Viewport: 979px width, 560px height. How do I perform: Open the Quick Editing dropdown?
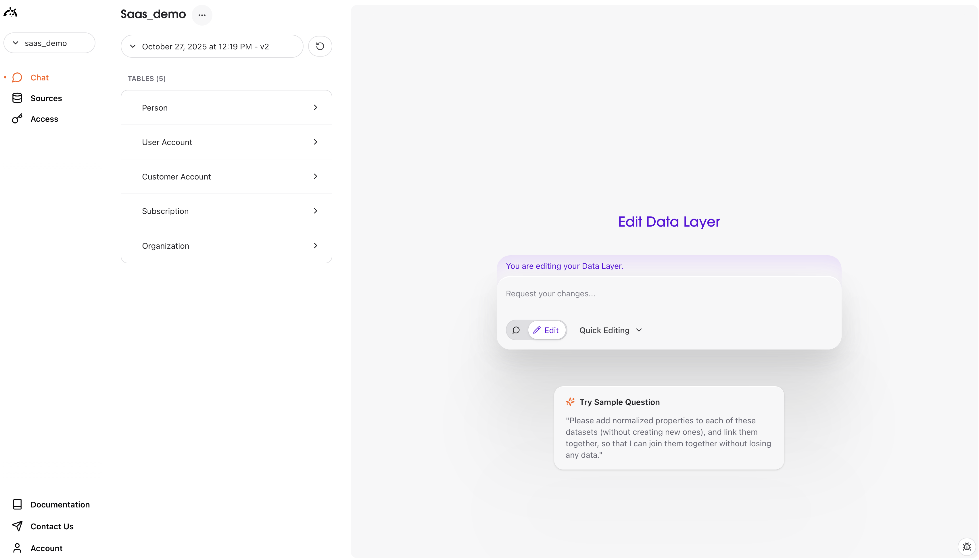click(x=610, y=330)
